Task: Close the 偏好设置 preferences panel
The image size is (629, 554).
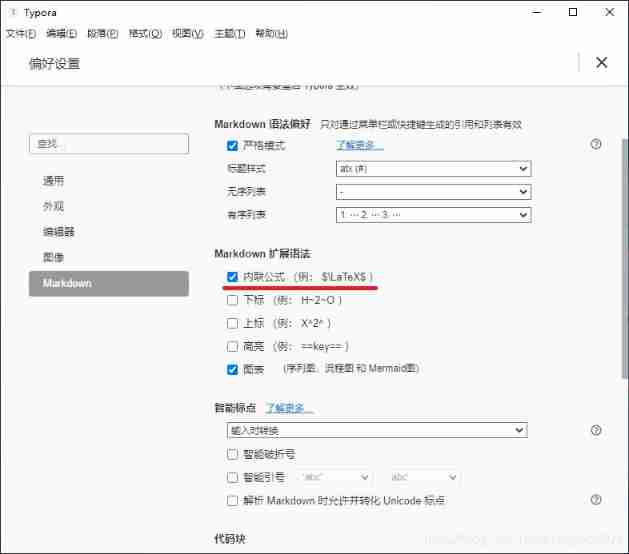Action: tap(601, 63)
